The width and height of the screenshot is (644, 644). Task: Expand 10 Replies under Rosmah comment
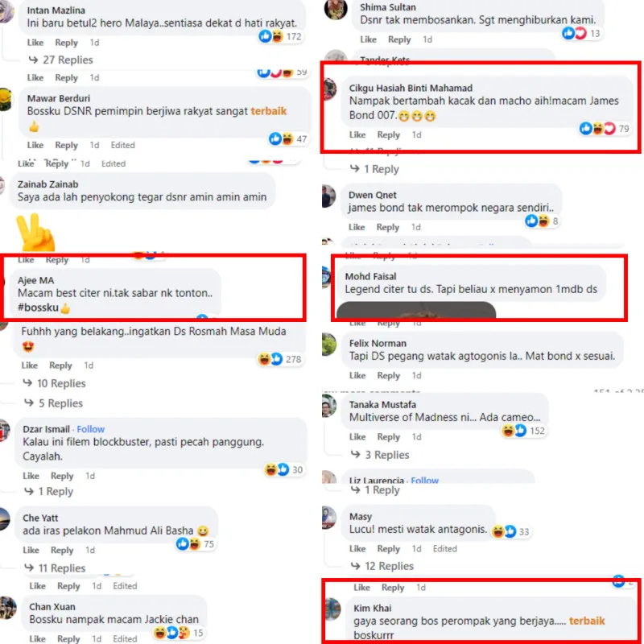pos(55,383)
